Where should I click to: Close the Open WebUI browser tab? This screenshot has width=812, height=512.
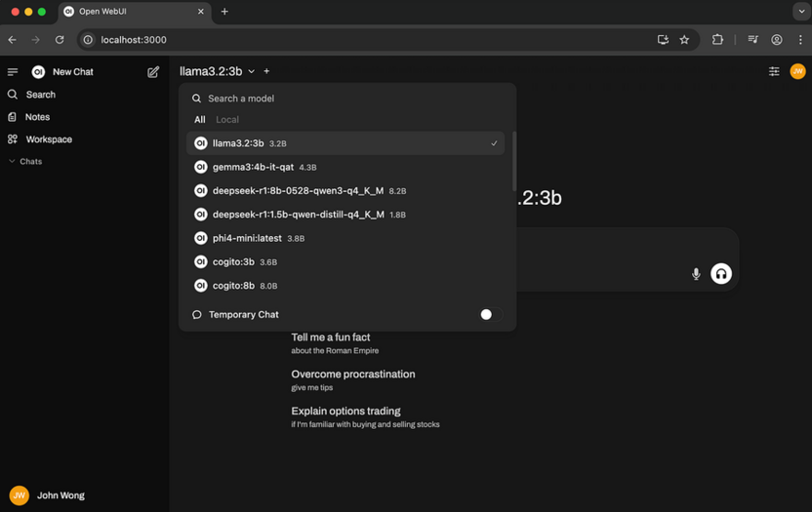(200, 12)
